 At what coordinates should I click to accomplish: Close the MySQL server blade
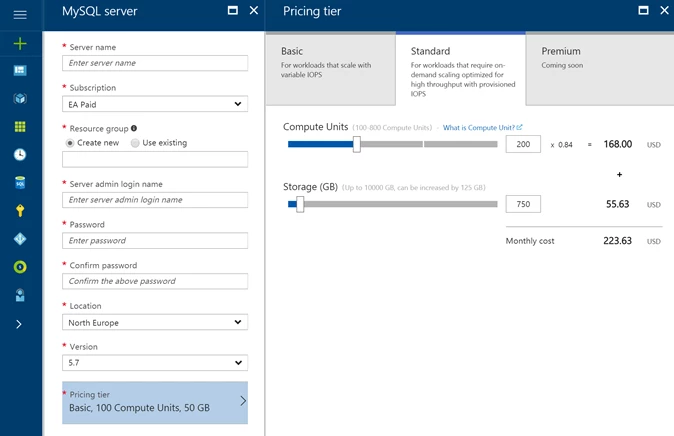click(254, 10)
